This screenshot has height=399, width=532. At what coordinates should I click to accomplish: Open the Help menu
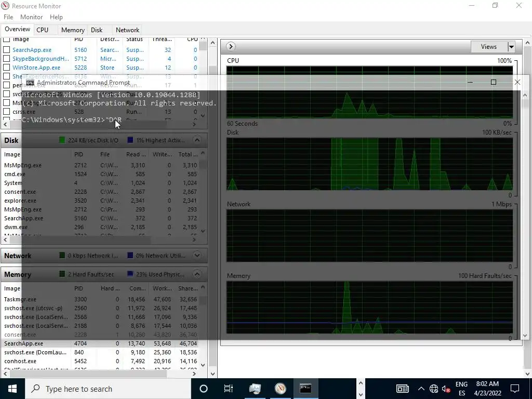point(56,17)
